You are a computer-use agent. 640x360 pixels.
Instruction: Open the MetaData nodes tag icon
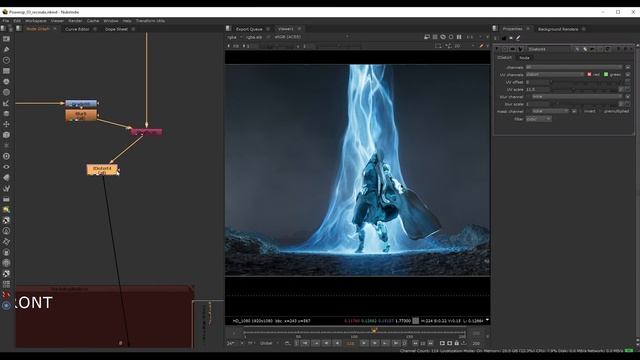click(6, 178)
